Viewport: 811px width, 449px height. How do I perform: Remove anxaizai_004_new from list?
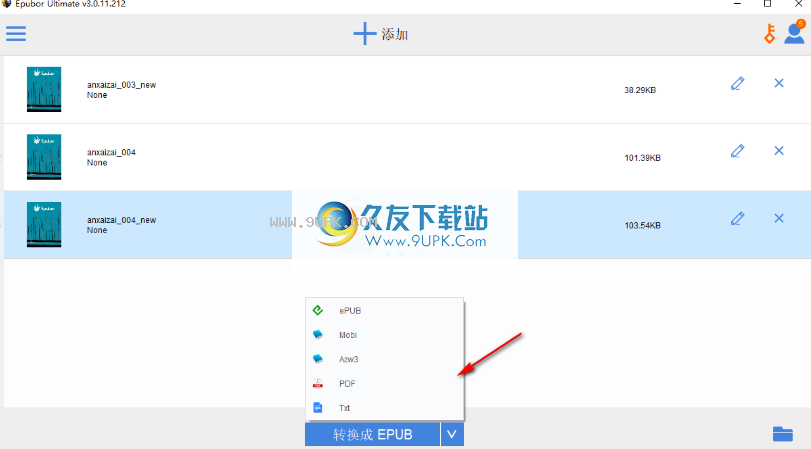pos(779,218)
